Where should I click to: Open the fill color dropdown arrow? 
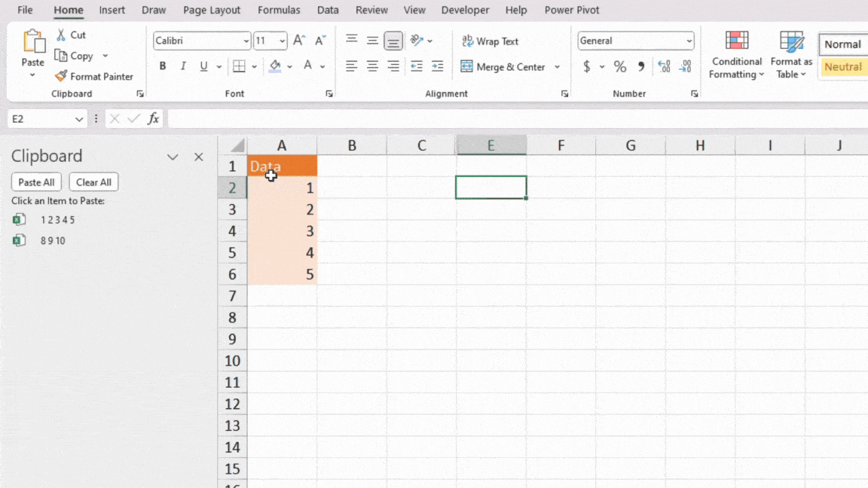tap(289, 66)
